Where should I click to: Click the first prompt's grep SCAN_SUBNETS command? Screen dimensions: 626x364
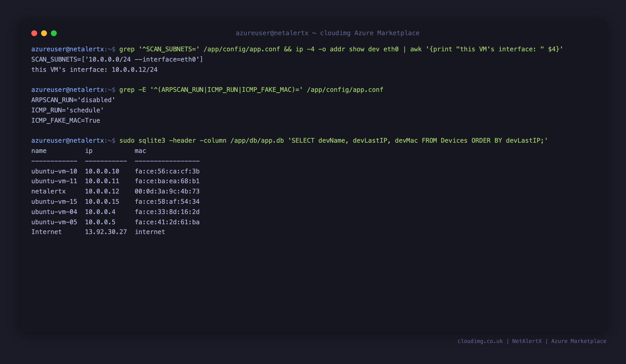pos(341,49)
